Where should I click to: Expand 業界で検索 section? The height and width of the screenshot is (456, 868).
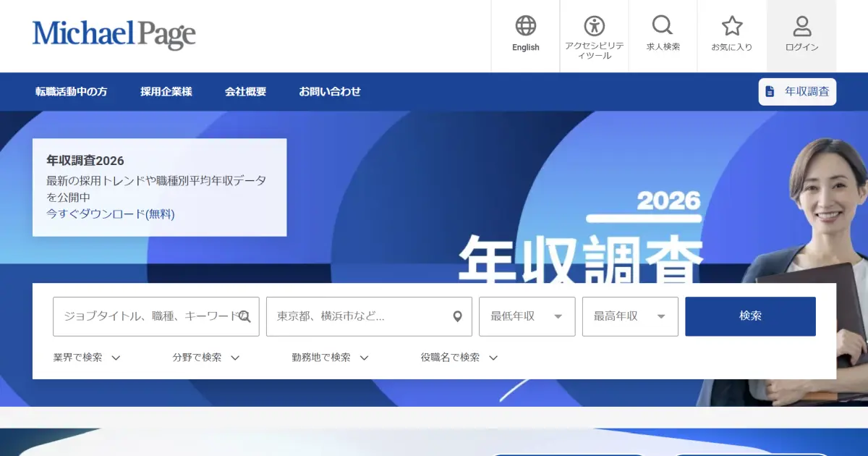86,358
